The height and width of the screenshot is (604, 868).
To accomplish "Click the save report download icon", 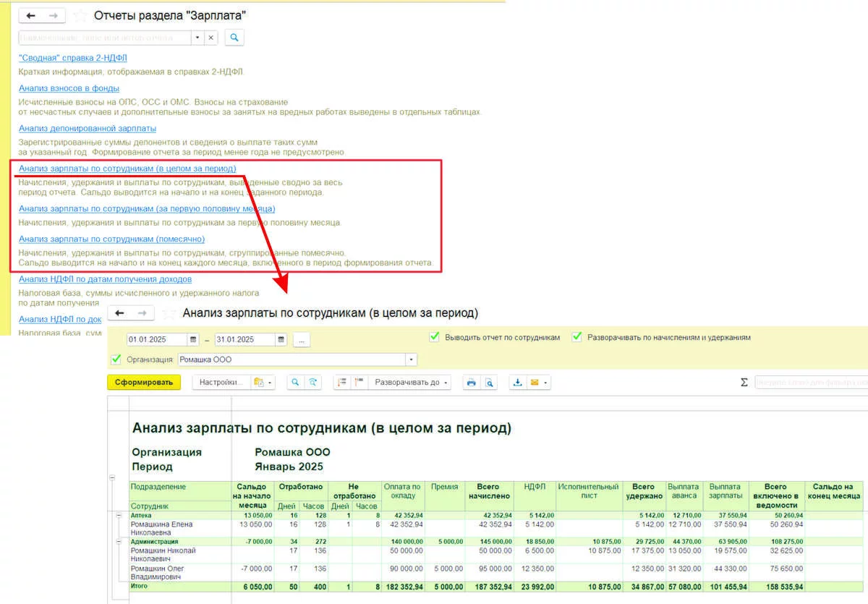I will click(518, 383).
